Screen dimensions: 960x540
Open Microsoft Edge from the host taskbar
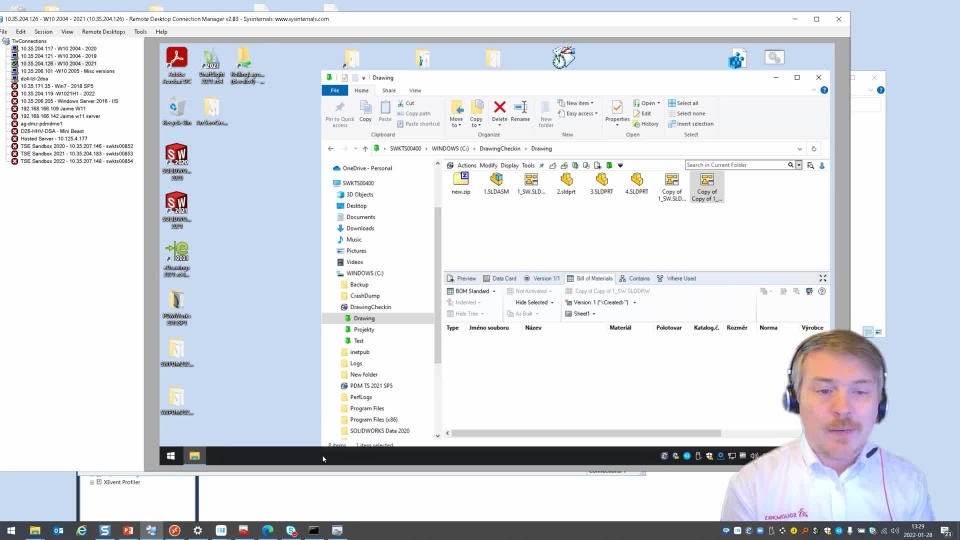point(268,530)
